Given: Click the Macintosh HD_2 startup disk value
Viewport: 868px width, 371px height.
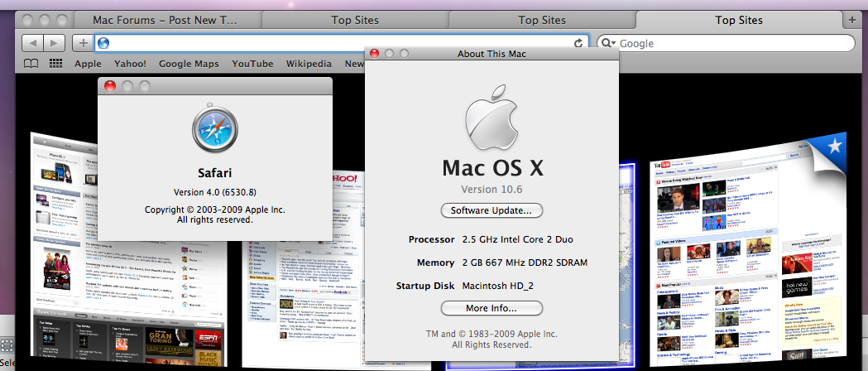Looking at the screenshot, I should pyautogui.click(x=497, y=286).
